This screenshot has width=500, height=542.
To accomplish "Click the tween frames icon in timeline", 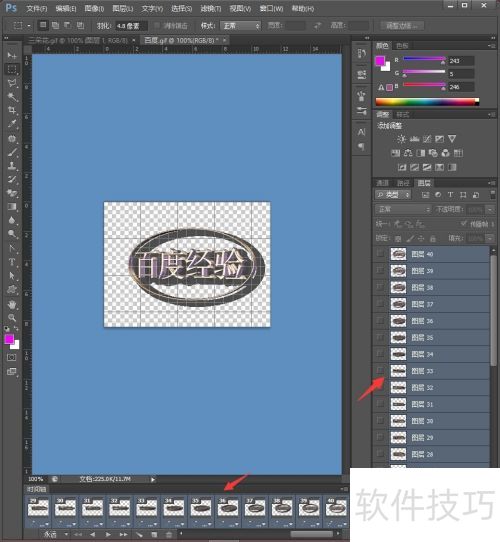I will click(x=139, y=534).
